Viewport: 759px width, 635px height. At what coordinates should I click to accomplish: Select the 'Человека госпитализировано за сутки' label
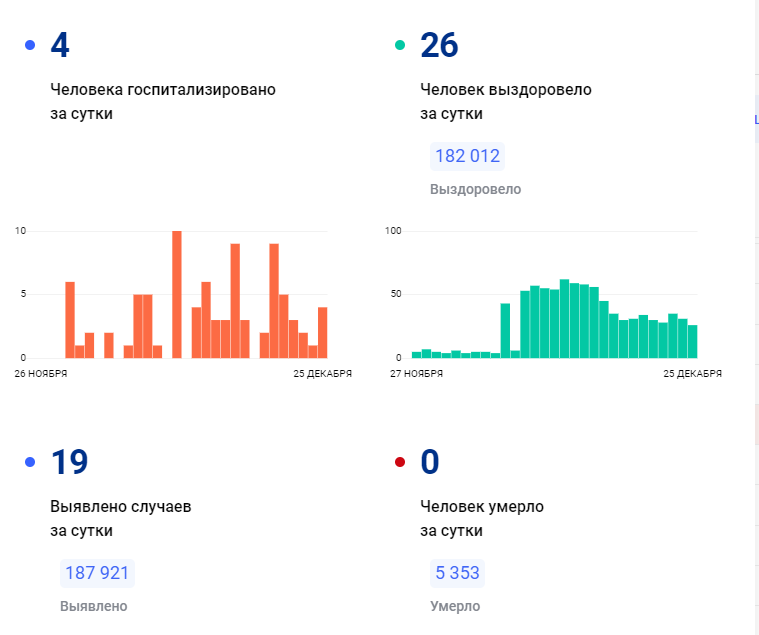coord(162,101)
